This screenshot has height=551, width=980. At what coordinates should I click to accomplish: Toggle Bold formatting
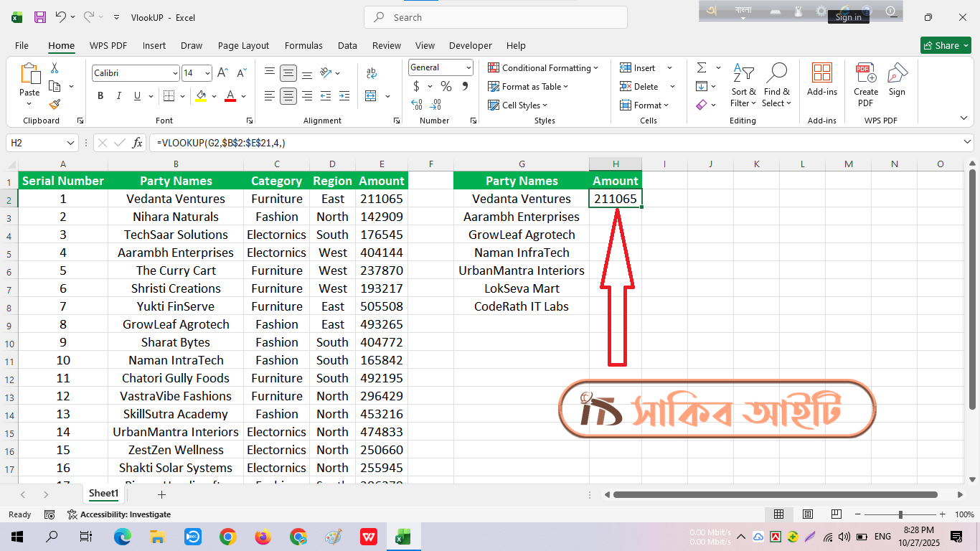coord(100,96)
